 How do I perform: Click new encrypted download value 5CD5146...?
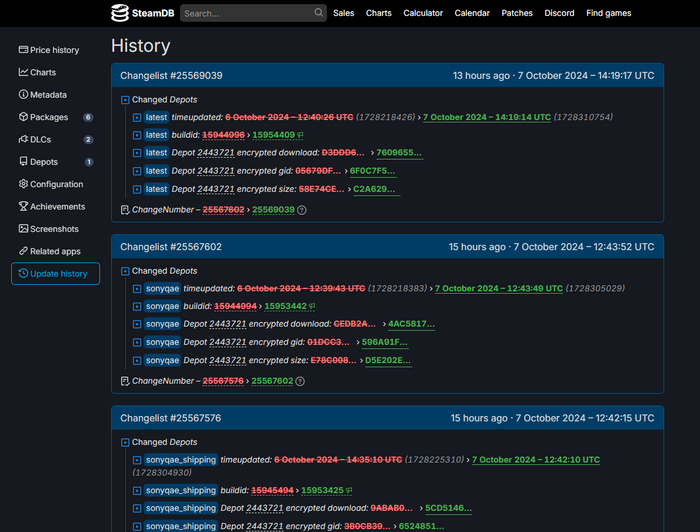pyautogui.click(x=448, y=508)
